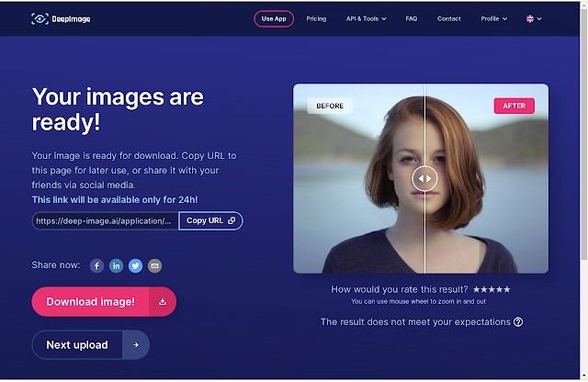Open the Contact page
The image size is (588, 382).
pos(449,18)
